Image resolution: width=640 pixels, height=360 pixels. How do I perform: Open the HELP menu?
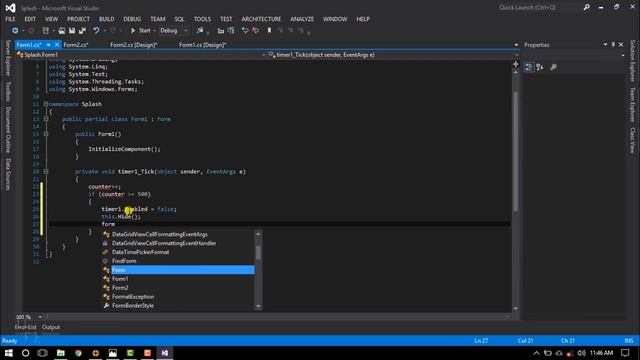coord(362,19)
